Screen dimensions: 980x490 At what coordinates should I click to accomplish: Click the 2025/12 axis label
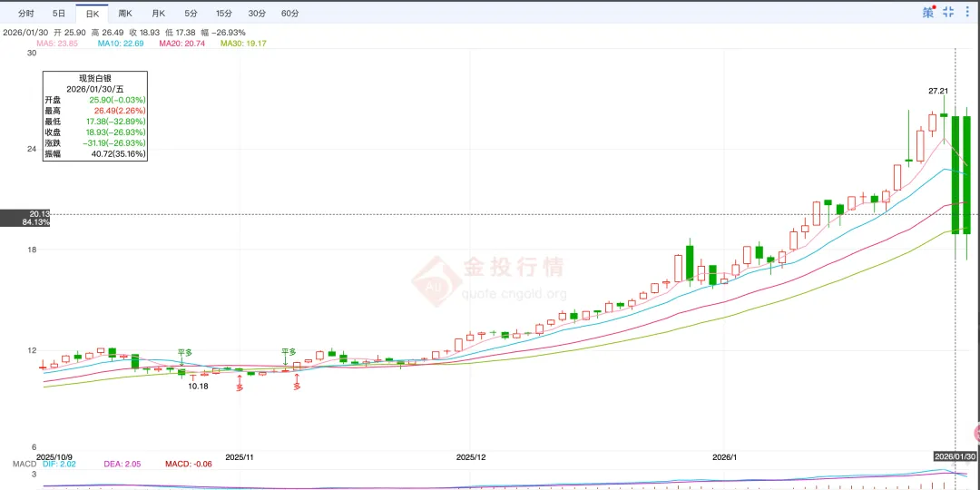coord(471,456)
